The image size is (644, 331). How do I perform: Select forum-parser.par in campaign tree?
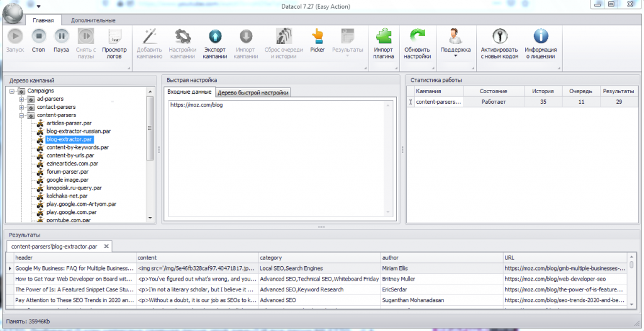click(x=67, y=172)
